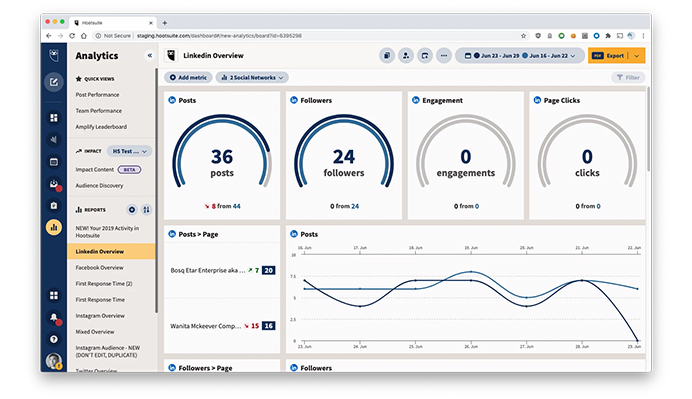Open Streams icon in left navigation
The width and height of the screenshot is (692, 399).
pos(54,118)
